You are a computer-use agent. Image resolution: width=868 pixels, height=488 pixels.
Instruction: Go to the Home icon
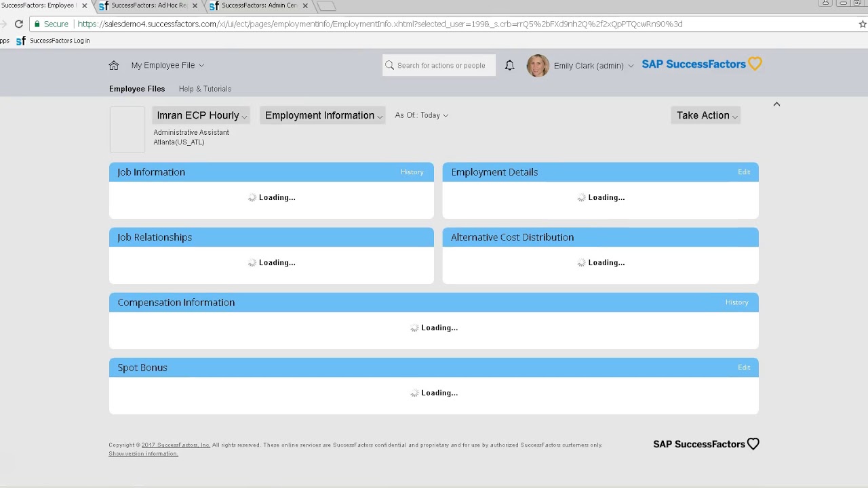pyautogui.click(x=114, y=65)
